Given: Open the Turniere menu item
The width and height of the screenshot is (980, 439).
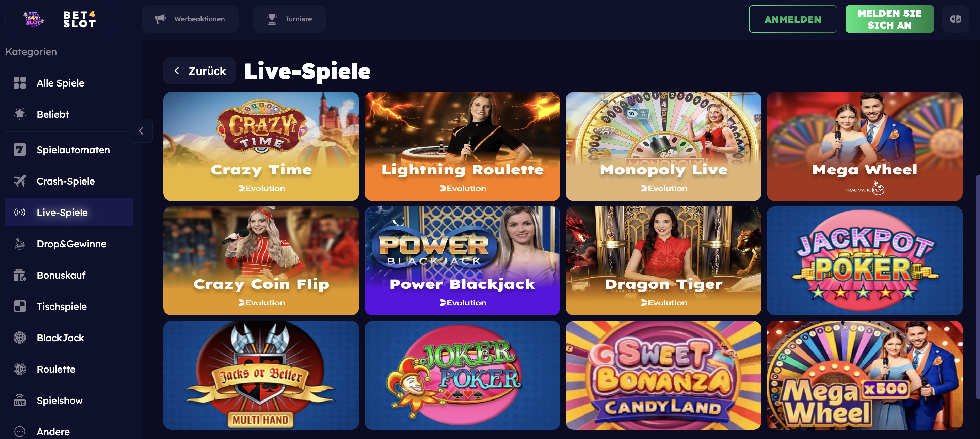Looking at the screenshot, I should (289, 19).
